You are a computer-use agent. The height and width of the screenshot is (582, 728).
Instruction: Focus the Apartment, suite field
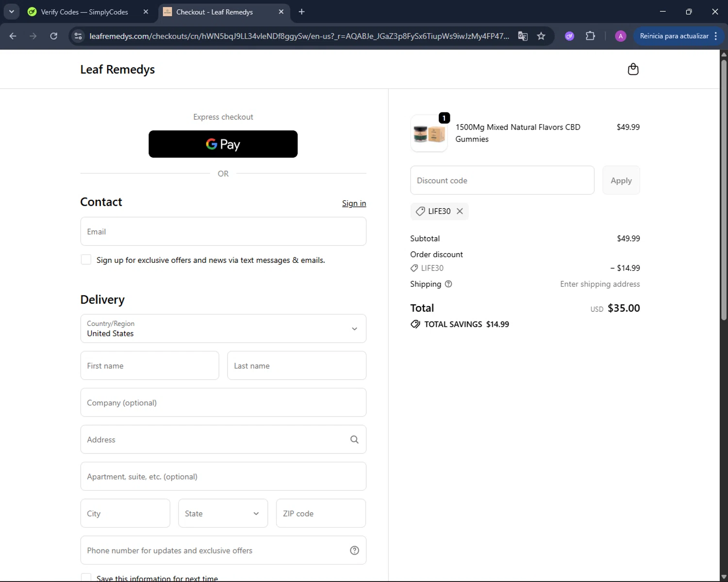point(223,476)
